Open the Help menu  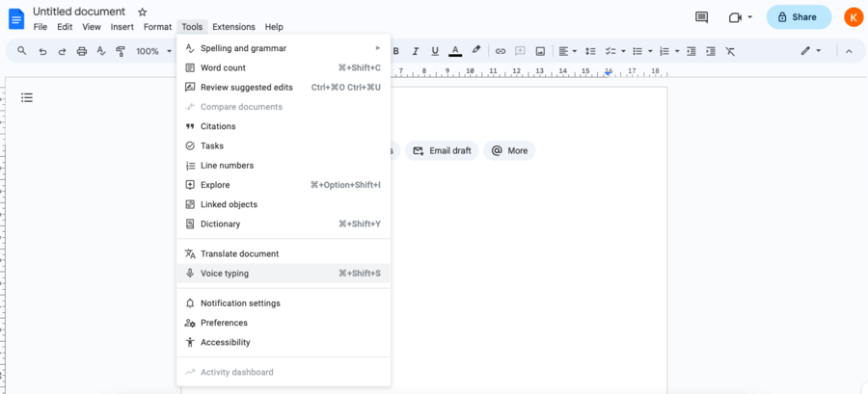tap(274, 27)
